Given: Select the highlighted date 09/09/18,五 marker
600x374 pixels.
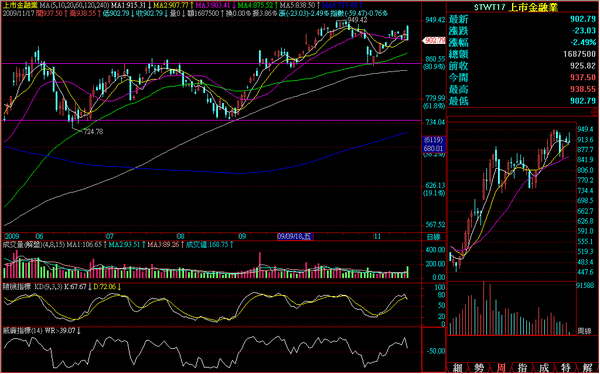Looking at the screenshot, I should (x=295, y=237).
